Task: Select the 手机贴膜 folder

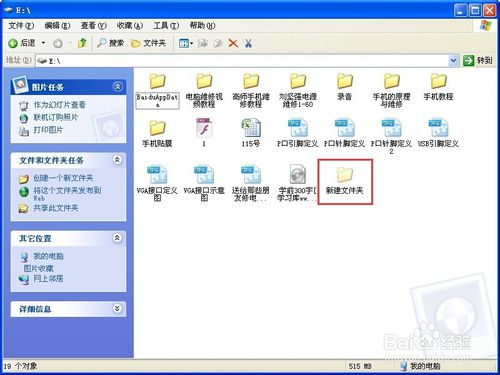Action: click(157, 133)
